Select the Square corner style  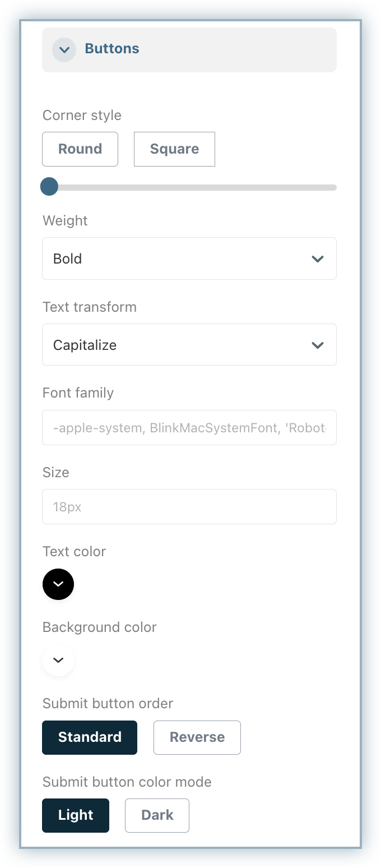click(174, 149)
